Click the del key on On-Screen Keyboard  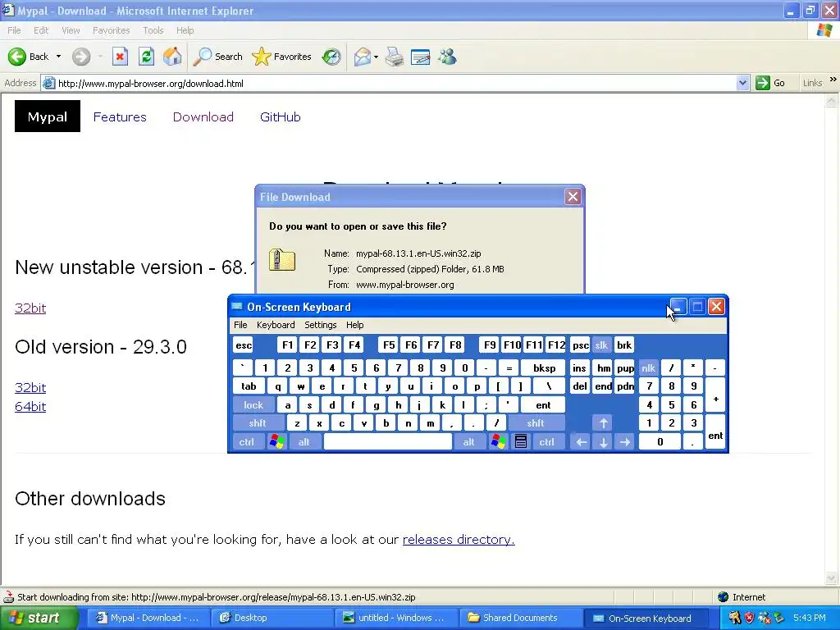[x=580, y=386]
